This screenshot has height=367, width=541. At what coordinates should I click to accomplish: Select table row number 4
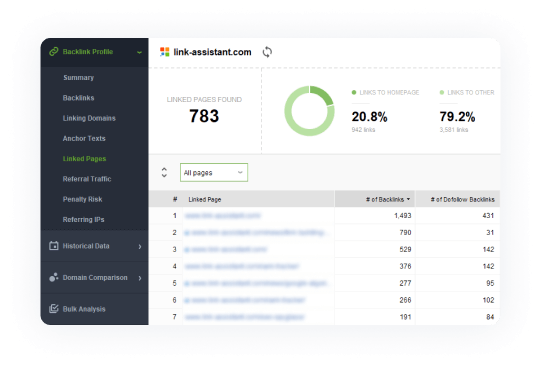click(x=324, y=266)
